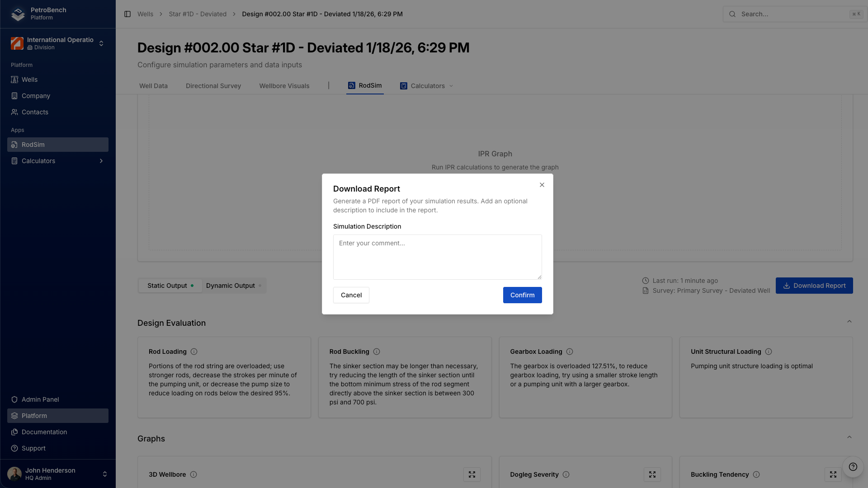Open the Wellbore Visuals tab

284,86
